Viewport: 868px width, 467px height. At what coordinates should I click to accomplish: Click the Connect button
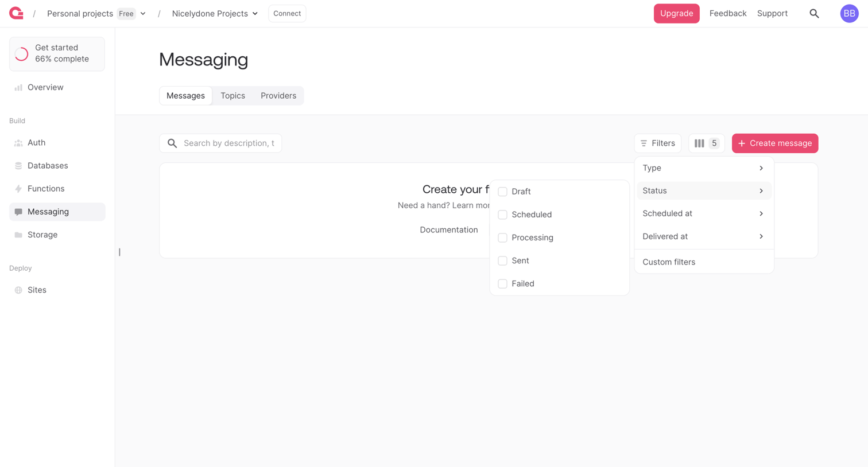click(287, 13)
